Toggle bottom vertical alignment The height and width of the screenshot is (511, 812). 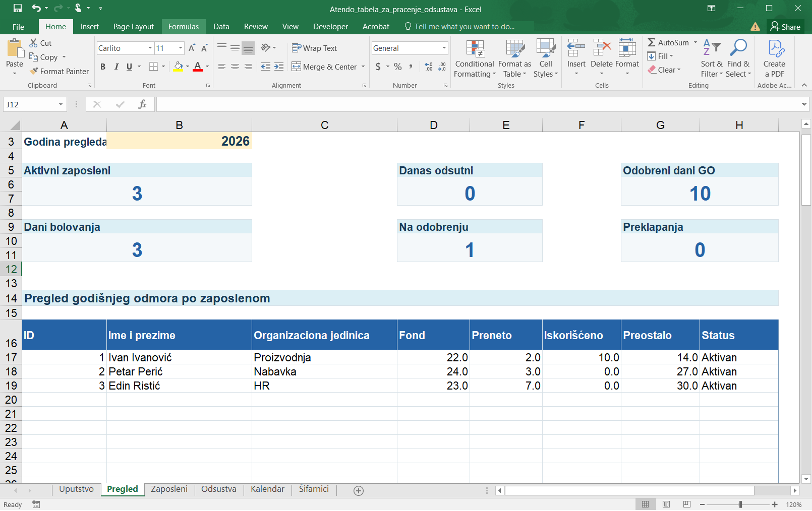point(248,48)
